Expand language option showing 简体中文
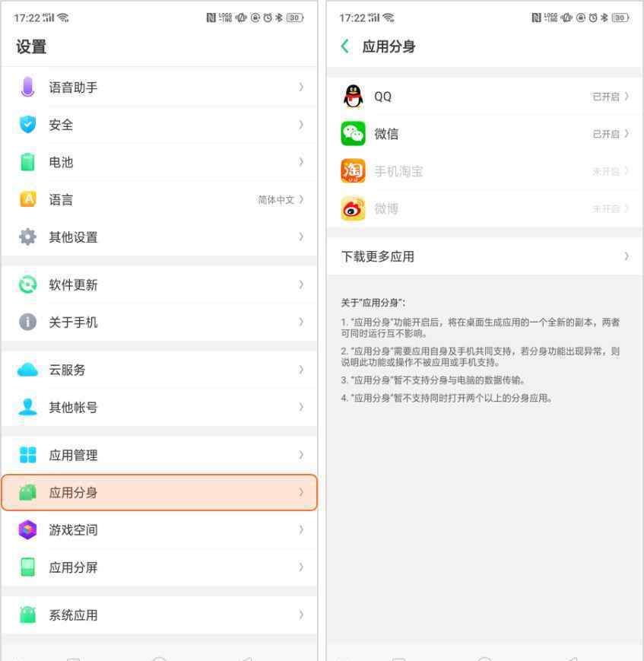 point(280,200)
